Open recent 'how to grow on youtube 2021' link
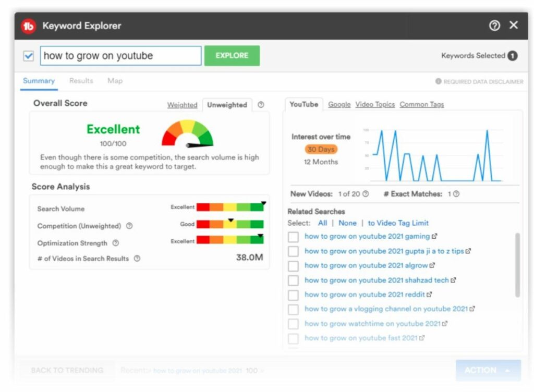534x392 pixels. [198, 370]
